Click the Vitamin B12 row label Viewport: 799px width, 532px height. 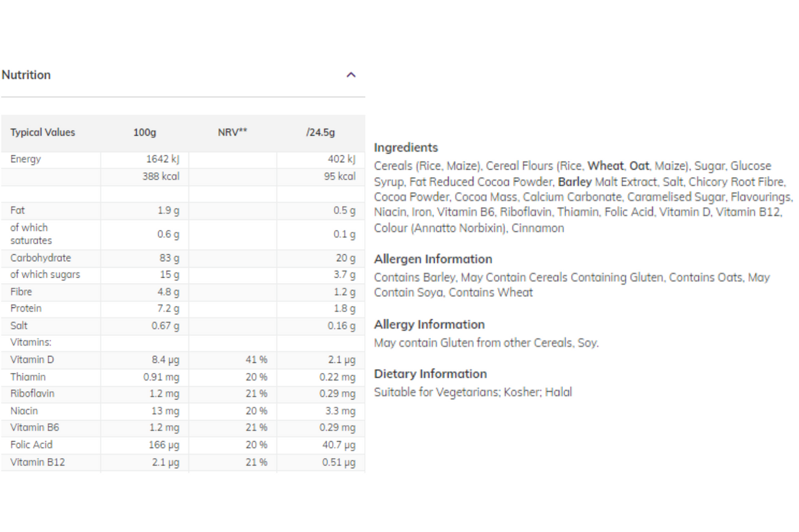pyautogui.click(x=37, y=462)
